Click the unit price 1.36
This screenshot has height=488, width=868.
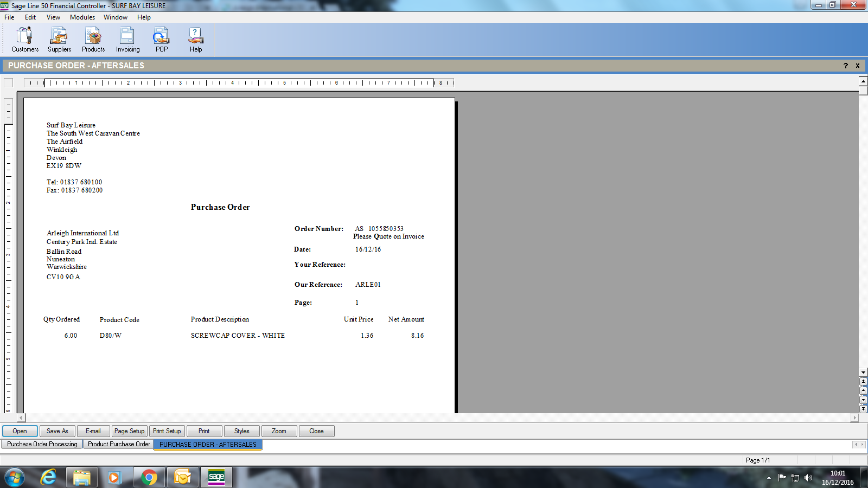point(367,336)
